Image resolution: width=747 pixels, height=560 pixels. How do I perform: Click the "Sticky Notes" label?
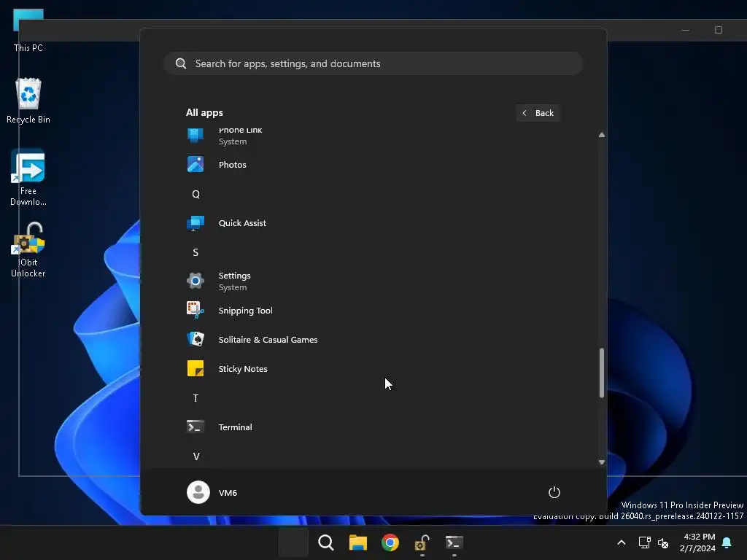click(243, 368)
